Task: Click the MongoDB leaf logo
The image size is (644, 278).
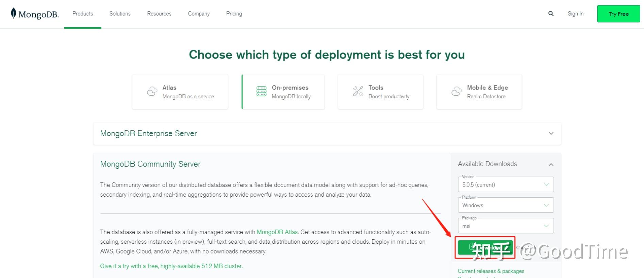Action: [x=14, y=13]
